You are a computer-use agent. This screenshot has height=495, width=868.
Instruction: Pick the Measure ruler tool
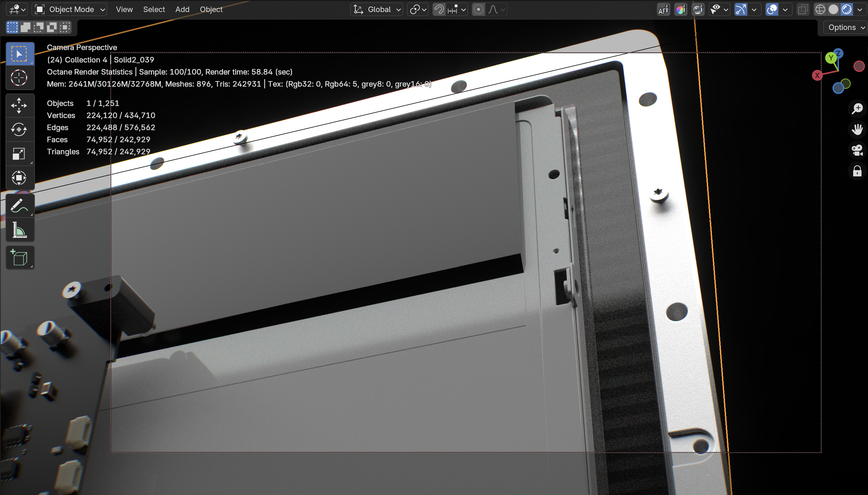point(19,230)
